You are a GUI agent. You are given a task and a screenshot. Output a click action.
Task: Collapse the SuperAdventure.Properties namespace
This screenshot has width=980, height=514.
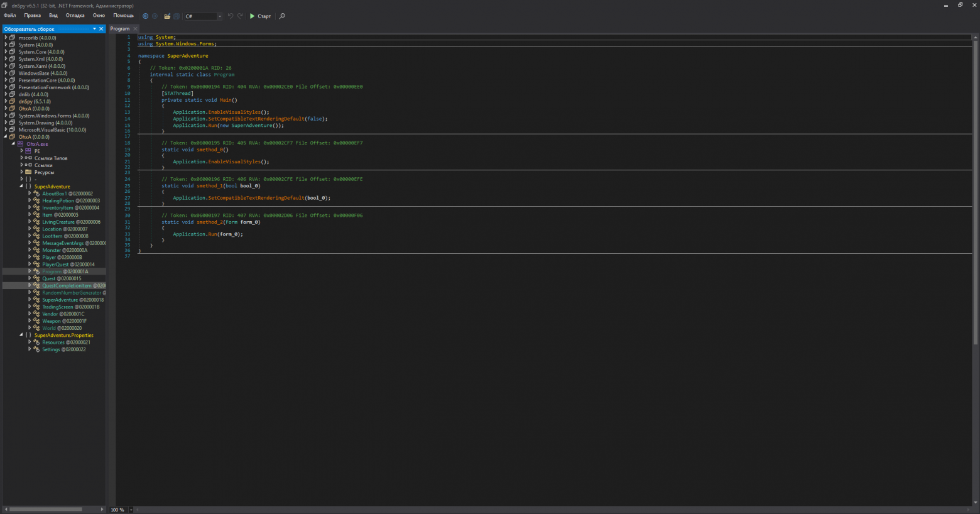click(21, 335)
